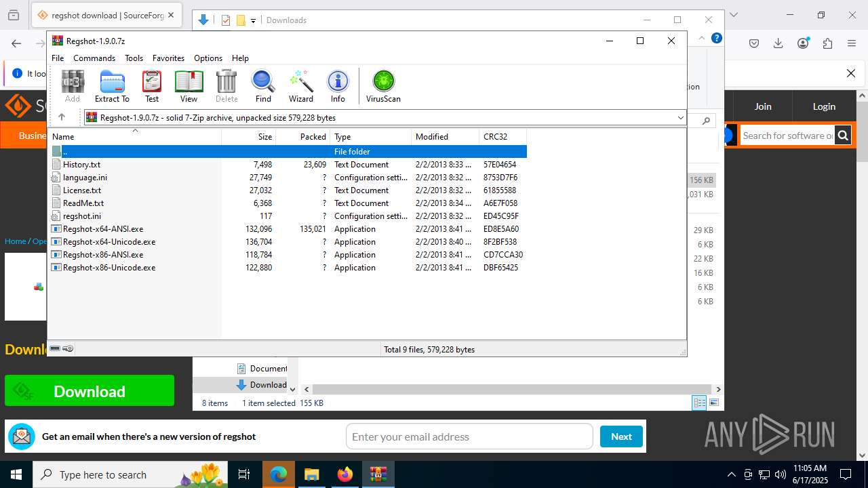Click the SourceForge search for software field

tap(787, 136)
